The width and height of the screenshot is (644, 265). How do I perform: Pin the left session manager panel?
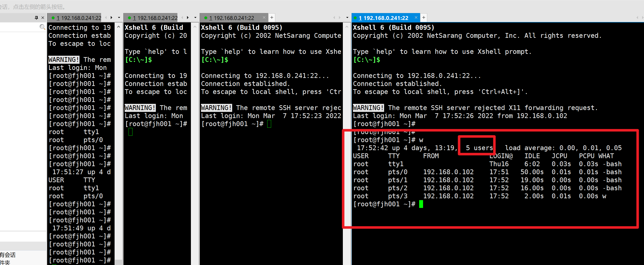[36, 18]
